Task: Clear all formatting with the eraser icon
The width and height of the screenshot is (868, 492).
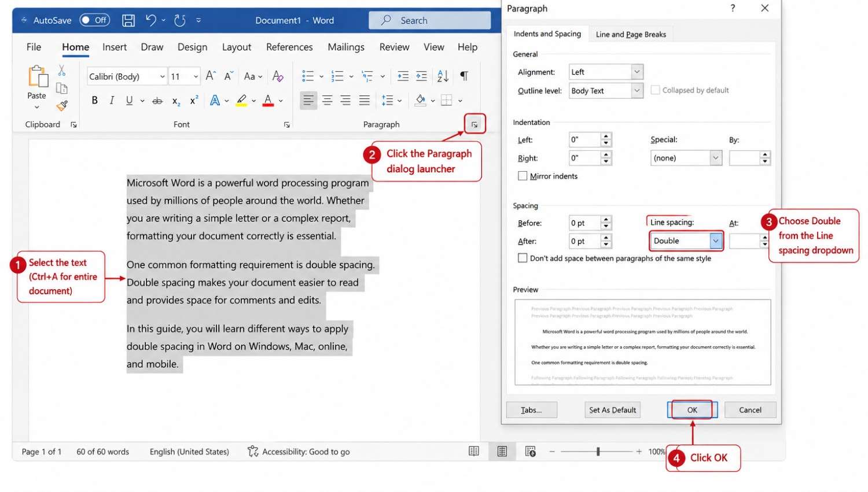Action: pos(278,76)
